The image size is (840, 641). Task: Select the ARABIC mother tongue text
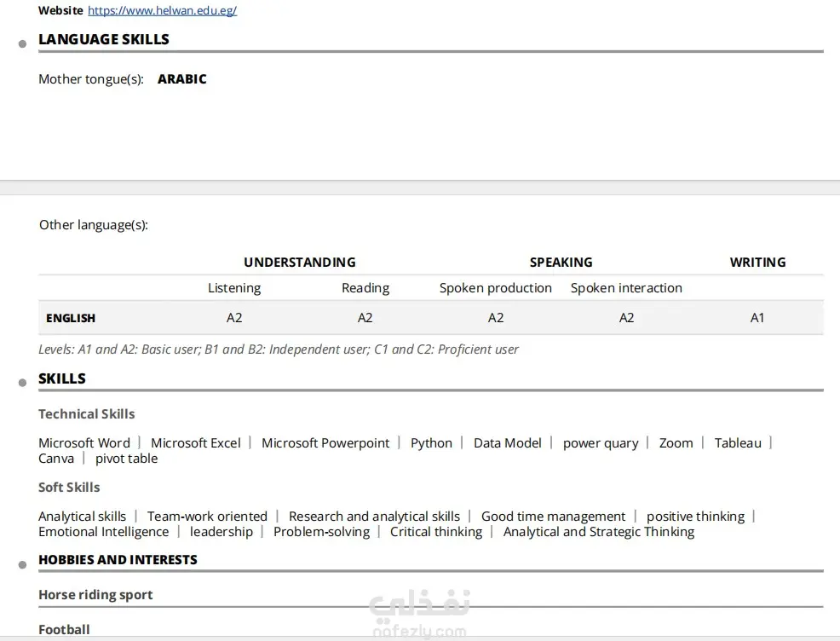point(182,78)
